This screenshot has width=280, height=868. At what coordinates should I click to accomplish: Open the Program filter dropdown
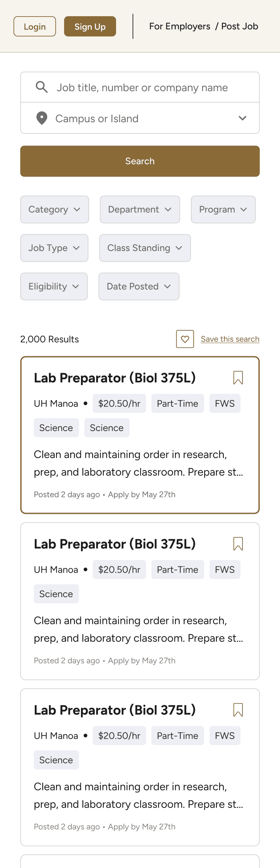[x=223, y=209]
